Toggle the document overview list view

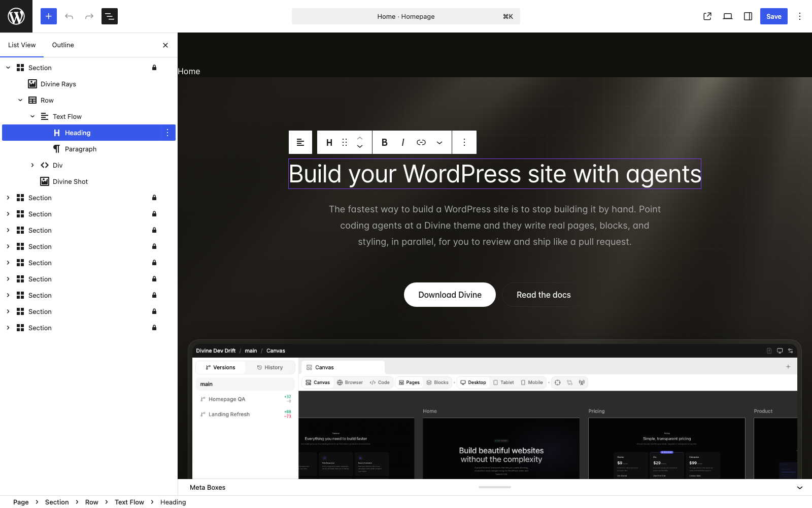110,16
